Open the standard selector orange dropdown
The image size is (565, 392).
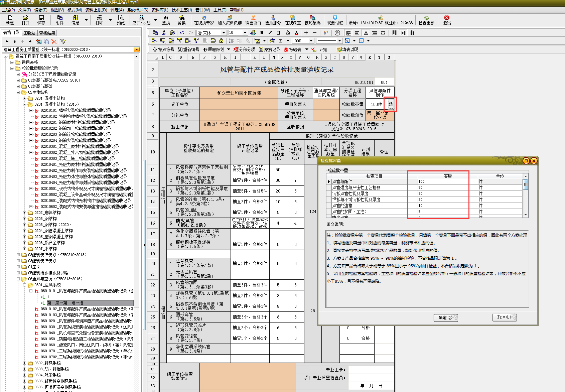coord(136,49)
